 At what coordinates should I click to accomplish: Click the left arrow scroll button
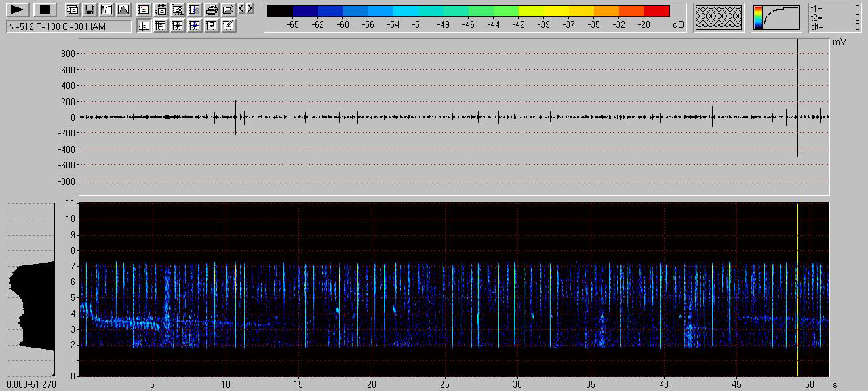pos(242,9)
